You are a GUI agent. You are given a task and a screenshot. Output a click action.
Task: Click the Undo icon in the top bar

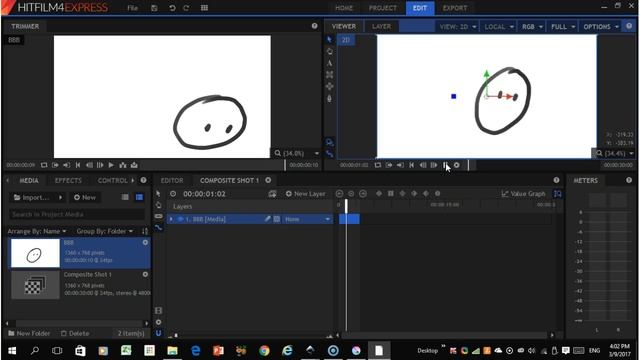coord(172,8)
